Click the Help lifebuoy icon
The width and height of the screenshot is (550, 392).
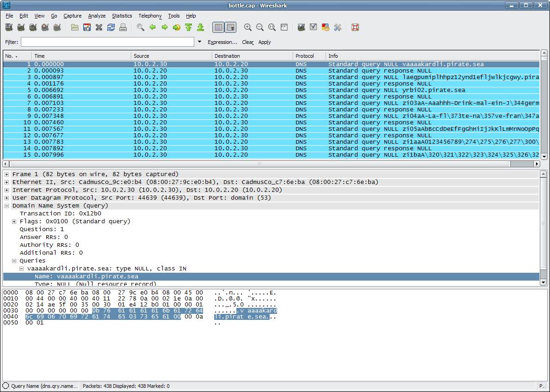click(x=355, y=28)
